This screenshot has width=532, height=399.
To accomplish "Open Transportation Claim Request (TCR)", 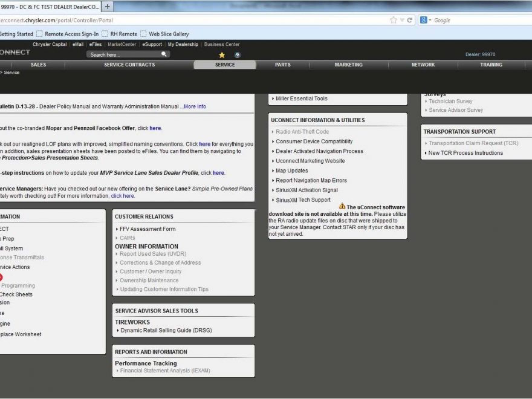I will coord(473,143).
